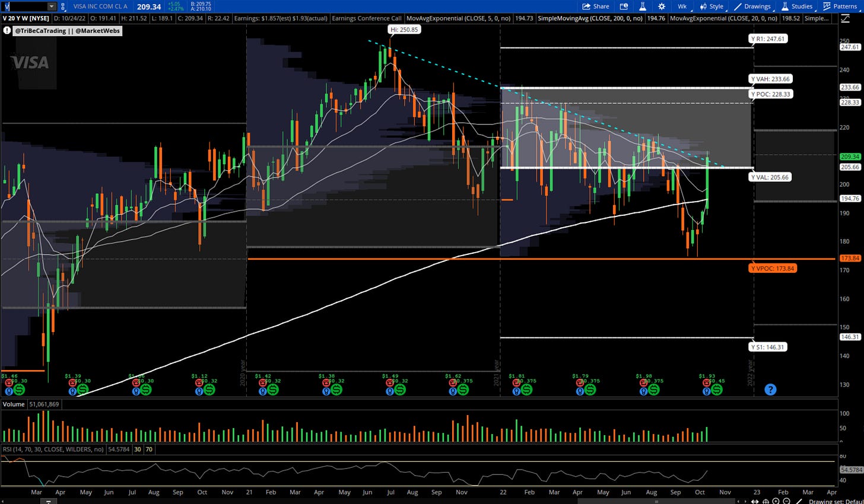Screen dimensions: 864x504
Task: Click the dividend dollar icon under $1.12 earnings
Action: 209,390
